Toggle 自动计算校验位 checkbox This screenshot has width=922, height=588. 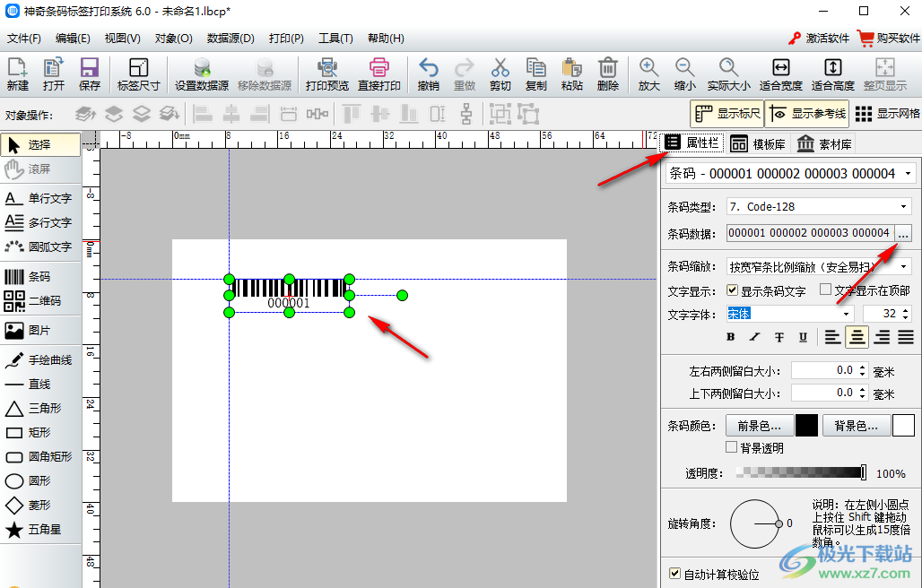point(675,574)
